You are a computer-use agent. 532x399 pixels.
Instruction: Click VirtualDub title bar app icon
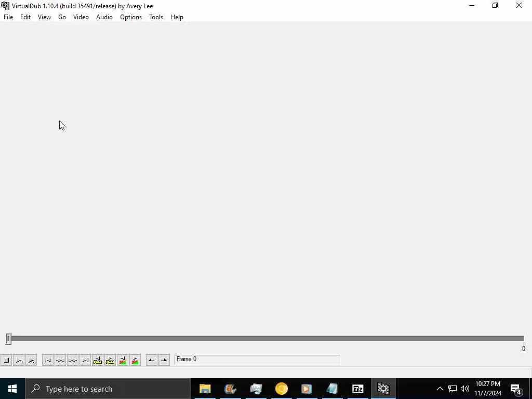coord(5,6)
